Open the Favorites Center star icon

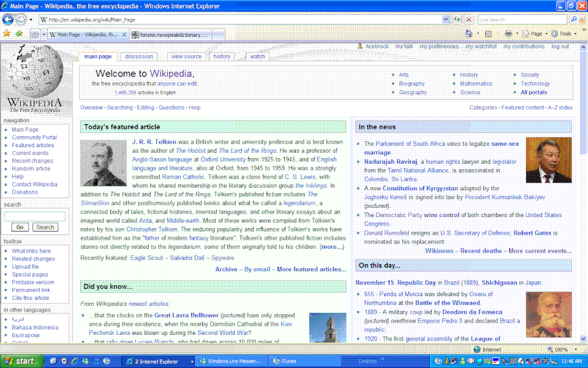[x=7, y=34]
